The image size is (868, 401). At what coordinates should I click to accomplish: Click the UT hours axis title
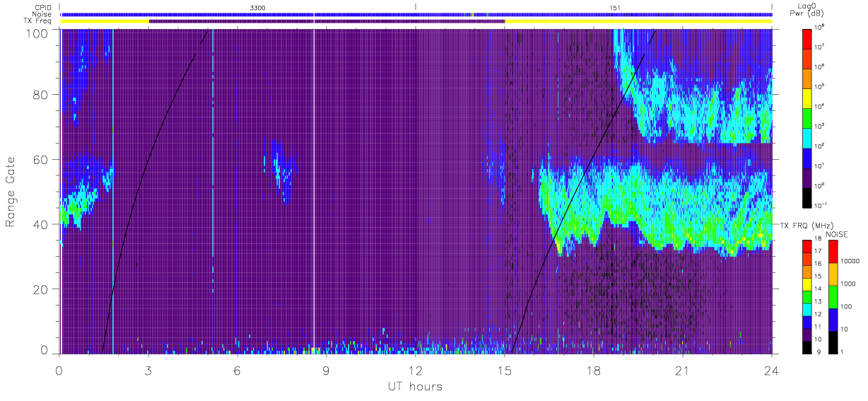tap(415, 387)
